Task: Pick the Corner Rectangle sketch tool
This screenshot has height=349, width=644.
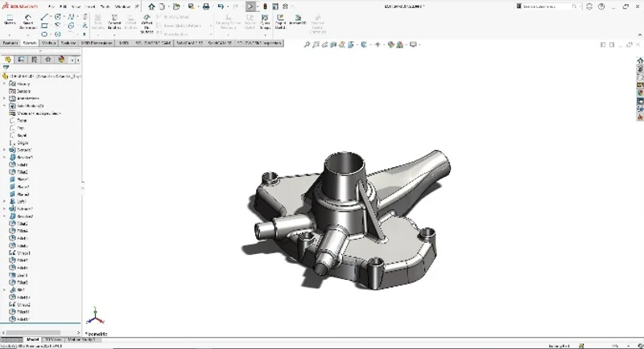Action: 44,26
